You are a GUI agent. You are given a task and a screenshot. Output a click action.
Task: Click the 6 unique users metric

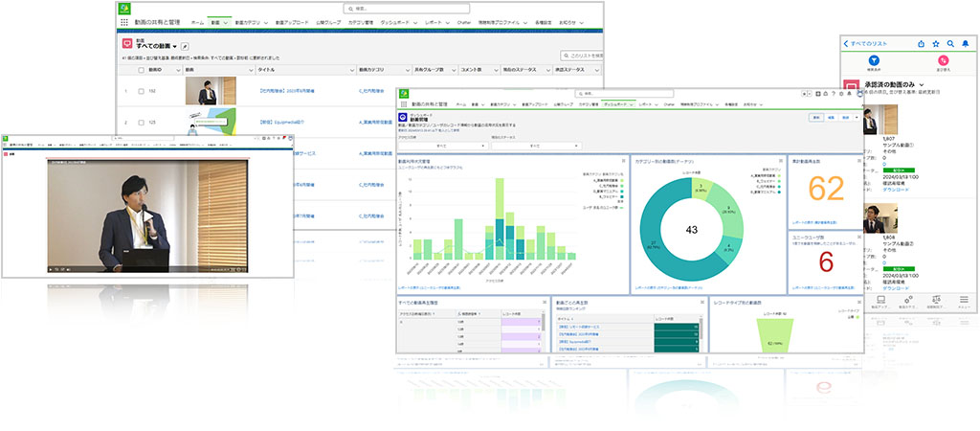826,262
